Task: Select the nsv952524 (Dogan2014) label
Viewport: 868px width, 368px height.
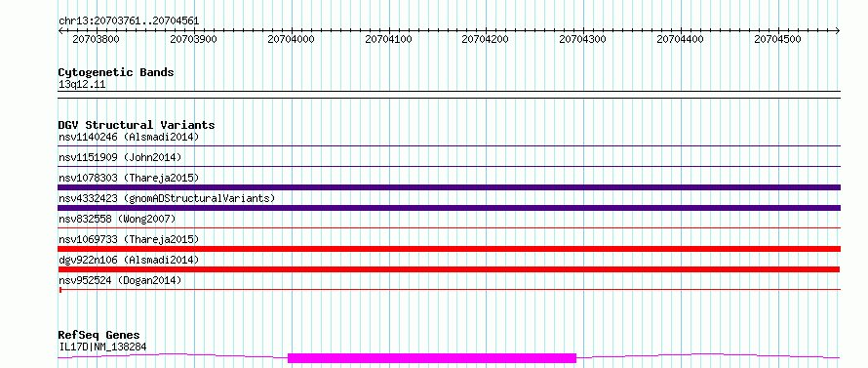Action: (120, 280)
